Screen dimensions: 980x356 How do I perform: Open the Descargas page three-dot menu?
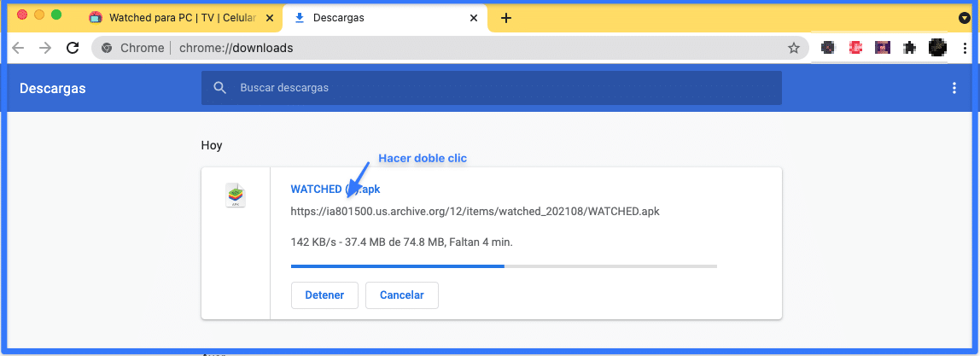click(954, 88)
